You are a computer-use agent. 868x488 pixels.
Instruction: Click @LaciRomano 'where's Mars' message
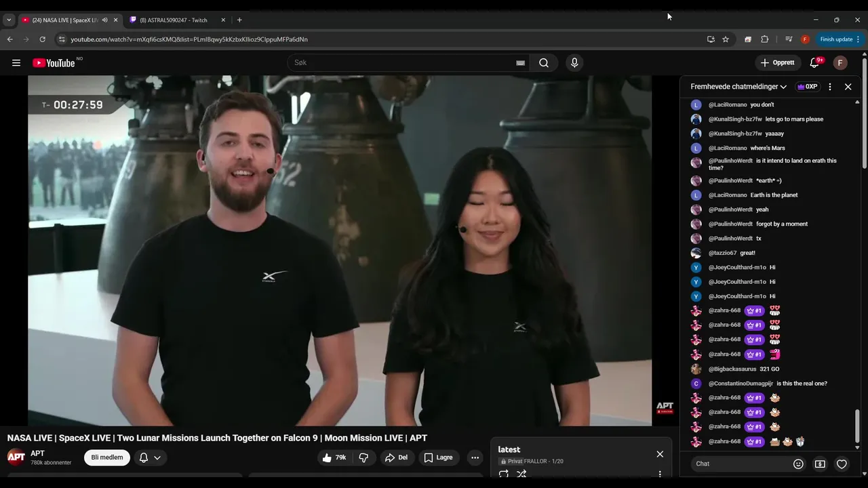click(x=769, y=148)
